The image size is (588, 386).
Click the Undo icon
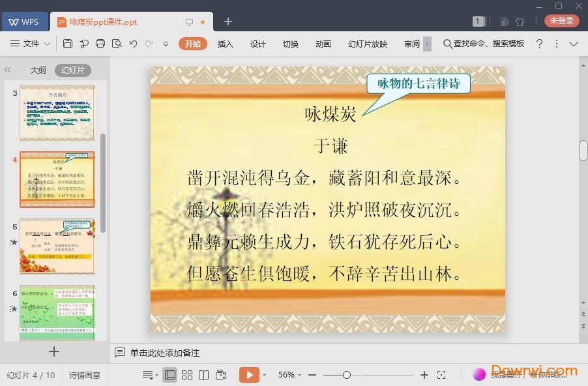click(x=134, y=43)
